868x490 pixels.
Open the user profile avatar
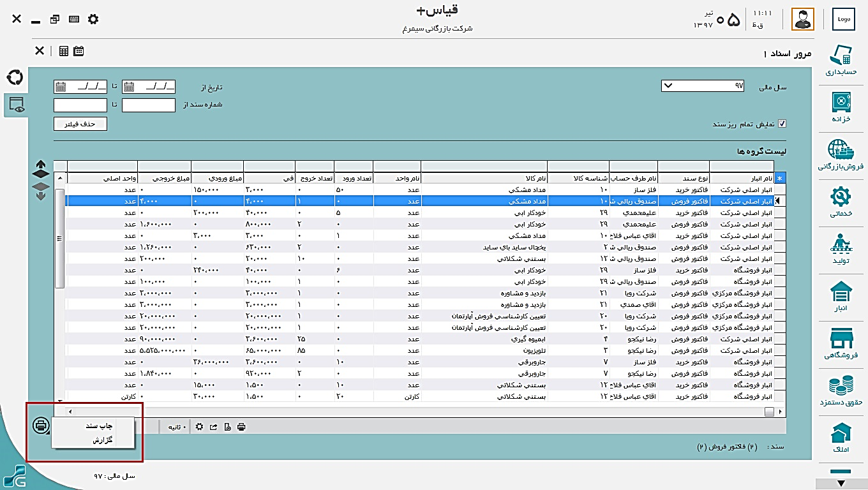point(803,19)
